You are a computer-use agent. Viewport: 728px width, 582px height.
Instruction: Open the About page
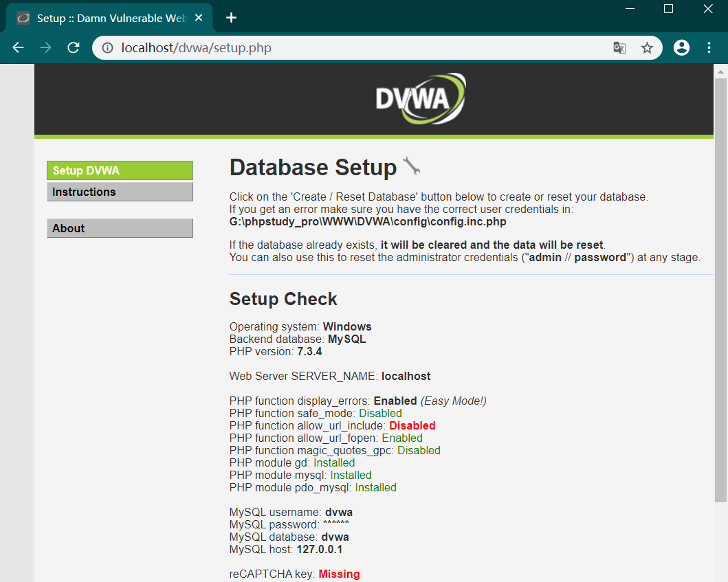pyautogui.click(x=120, y=227)
